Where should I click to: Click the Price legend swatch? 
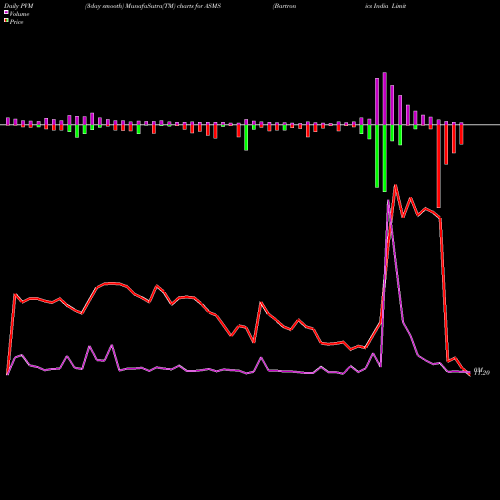(6, 21)
